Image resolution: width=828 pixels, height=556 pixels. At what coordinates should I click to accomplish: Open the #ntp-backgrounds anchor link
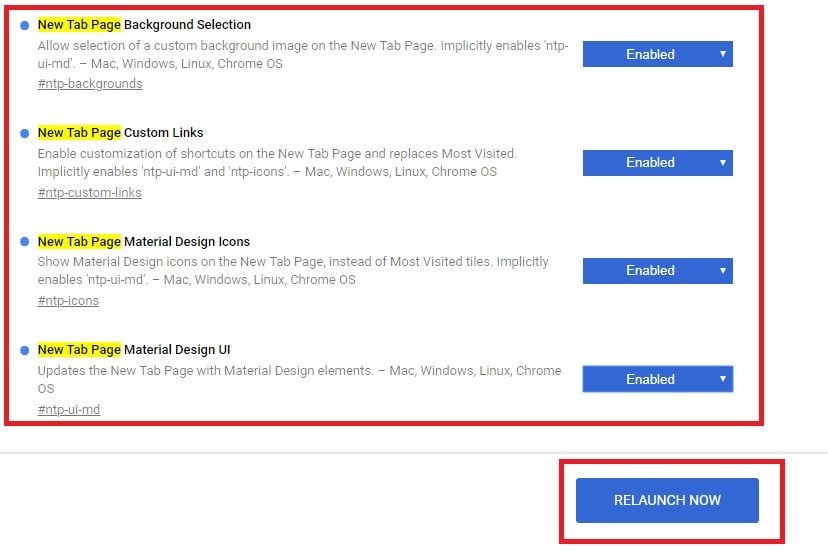point(90,84)
